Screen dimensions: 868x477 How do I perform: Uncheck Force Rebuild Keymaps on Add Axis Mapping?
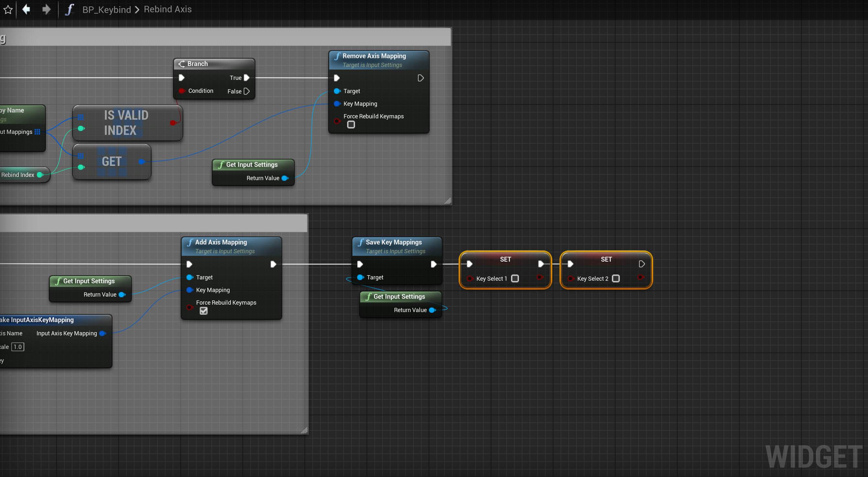204,311
